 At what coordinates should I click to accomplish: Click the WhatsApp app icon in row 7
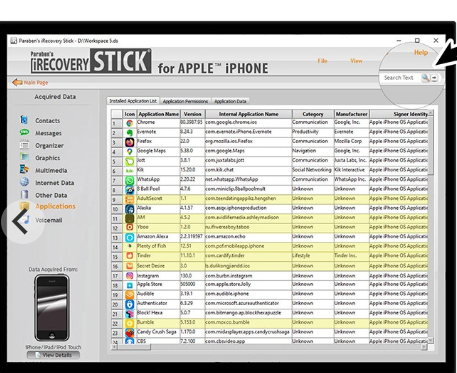click(130, 180)
